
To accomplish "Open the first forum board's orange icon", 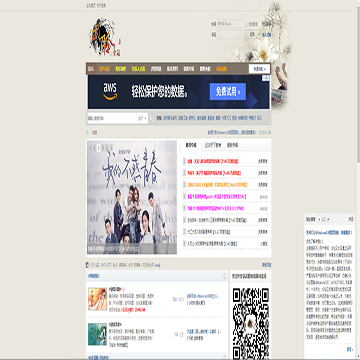I will point(97,299).
